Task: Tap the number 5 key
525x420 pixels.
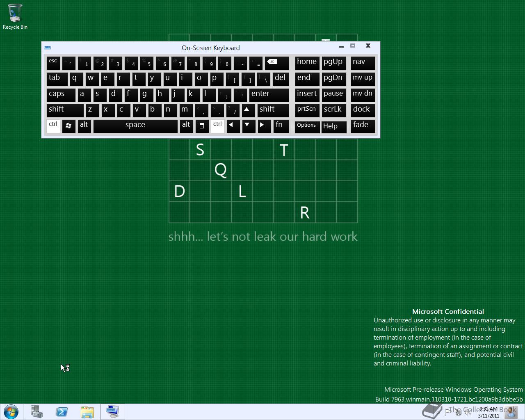Action: pos(147,63)
